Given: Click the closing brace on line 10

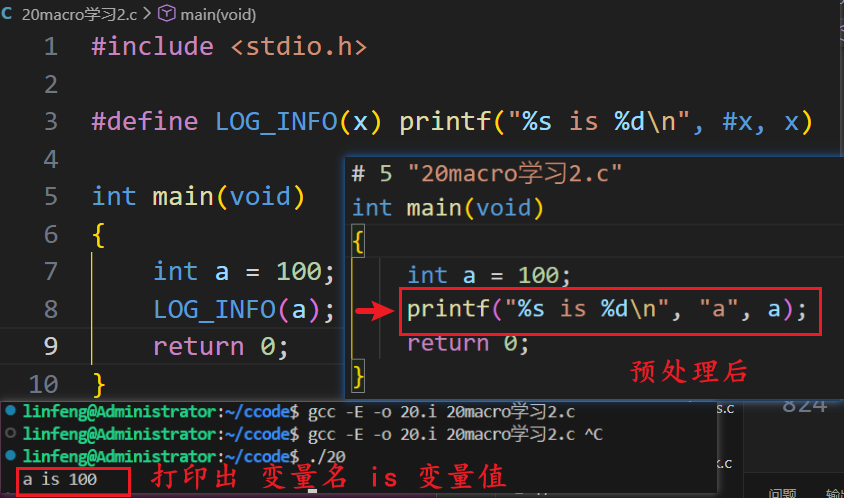Looking at the screenshot, I should click(99, 385).
